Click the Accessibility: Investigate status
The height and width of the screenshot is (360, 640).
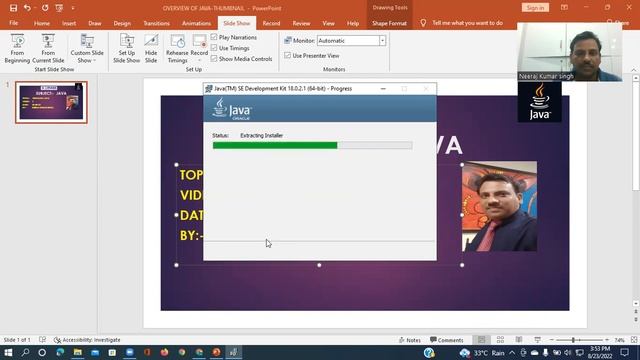tap(87, 340)
